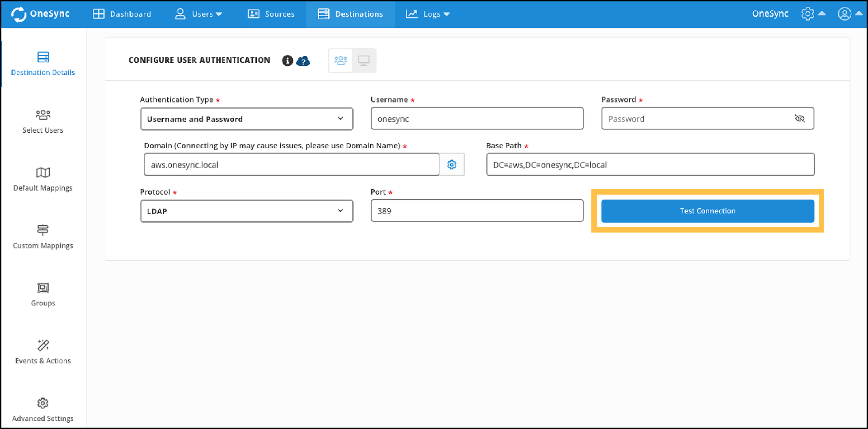Screen dimensions: 868x429
Task: Click the cloud help icon
Action: (303, 61)
